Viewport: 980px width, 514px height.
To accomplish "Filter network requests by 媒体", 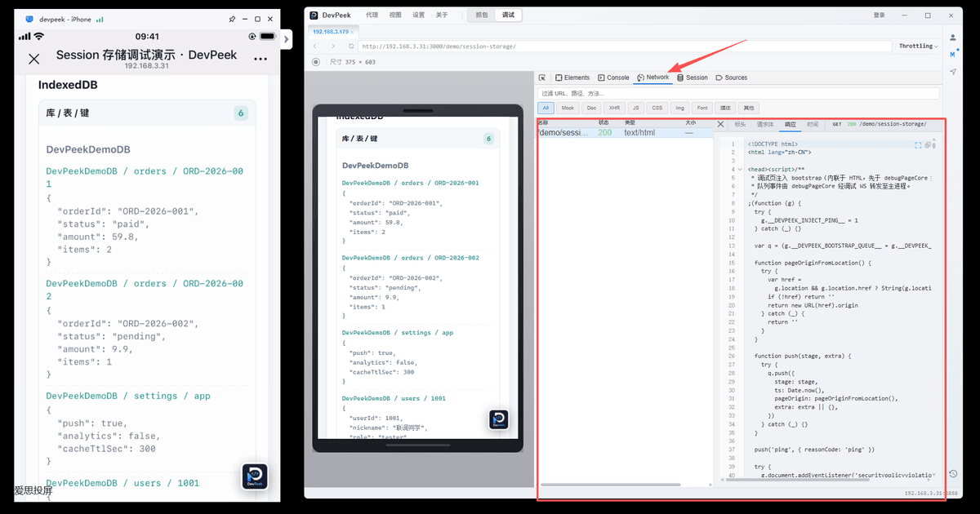I will click(x=725, y=108).
